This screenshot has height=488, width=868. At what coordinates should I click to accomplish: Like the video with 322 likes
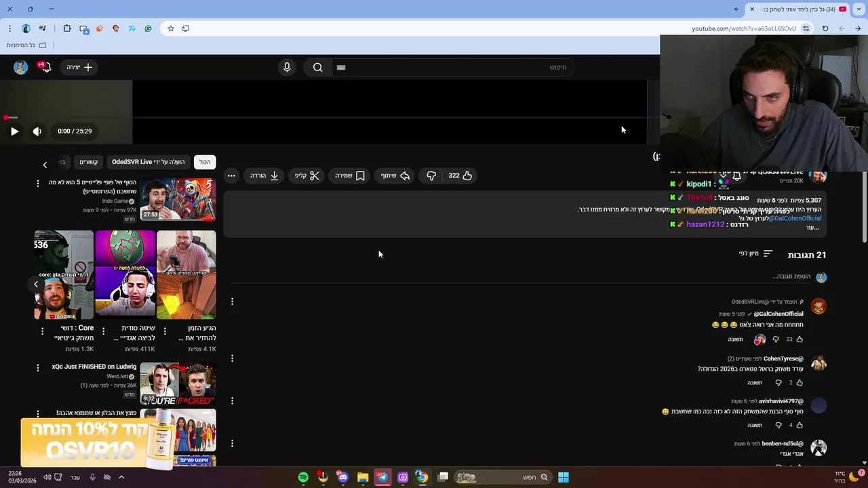[460, 176]
